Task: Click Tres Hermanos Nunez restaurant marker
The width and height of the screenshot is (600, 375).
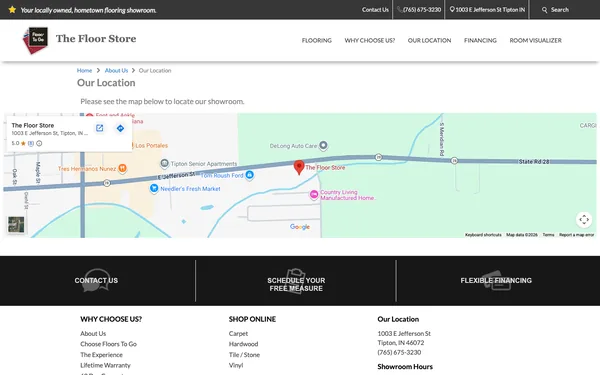Action: tap(122, 168)
